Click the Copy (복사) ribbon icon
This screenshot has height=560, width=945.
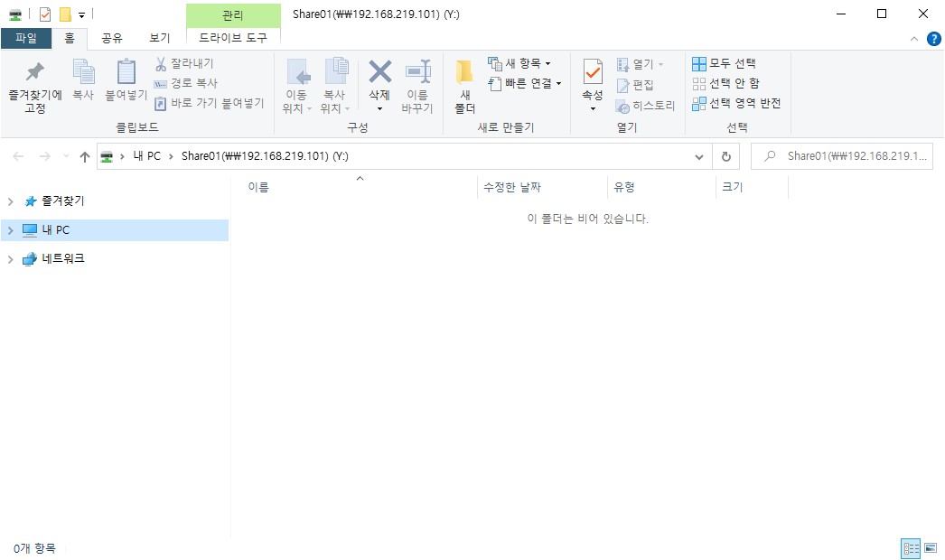coord(83,72)
